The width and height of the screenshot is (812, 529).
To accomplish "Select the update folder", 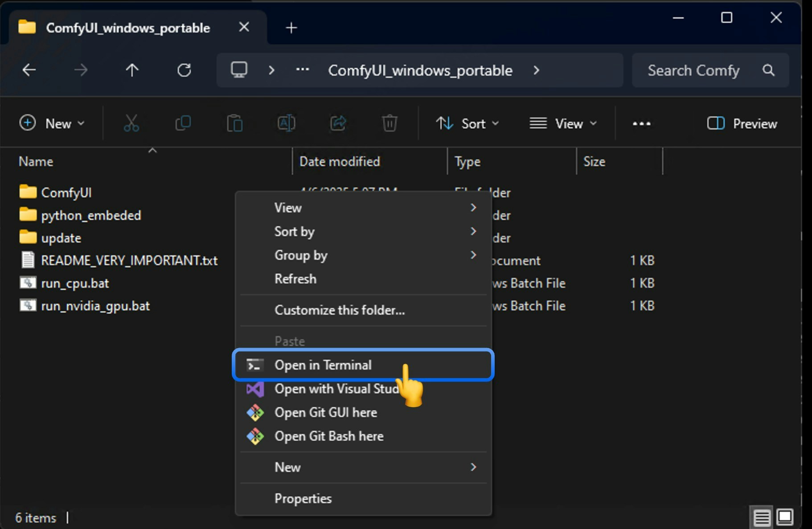I will [x=50, y=238].
